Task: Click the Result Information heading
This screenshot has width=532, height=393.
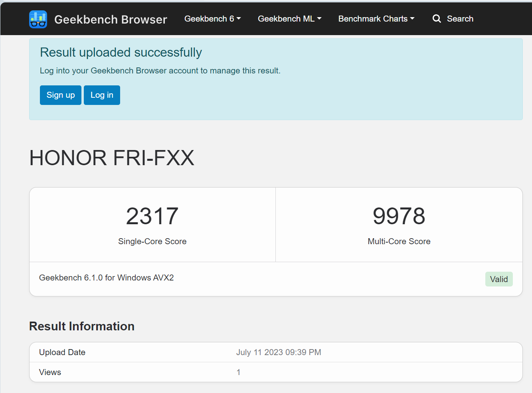Action: pos(82,326)
